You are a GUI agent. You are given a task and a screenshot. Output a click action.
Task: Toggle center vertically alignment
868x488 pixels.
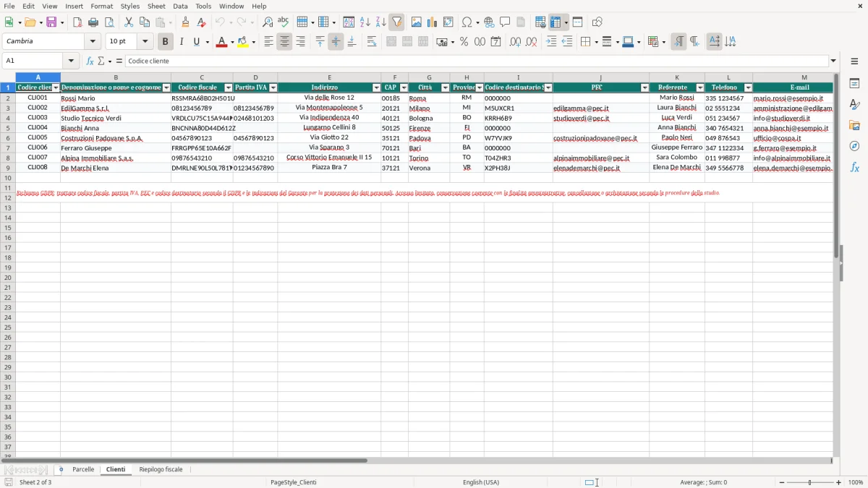(x=336, y=42)
